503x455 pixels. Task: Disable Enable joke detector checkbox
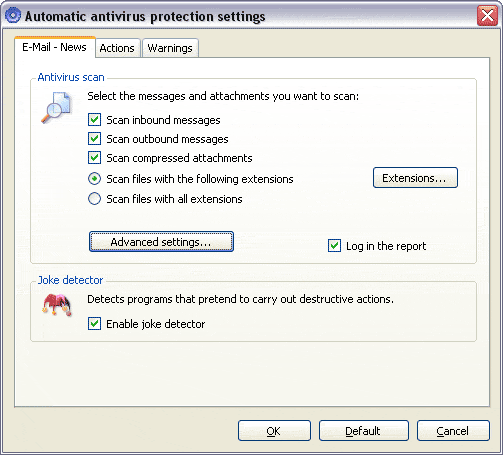click(x=94, y=324)
